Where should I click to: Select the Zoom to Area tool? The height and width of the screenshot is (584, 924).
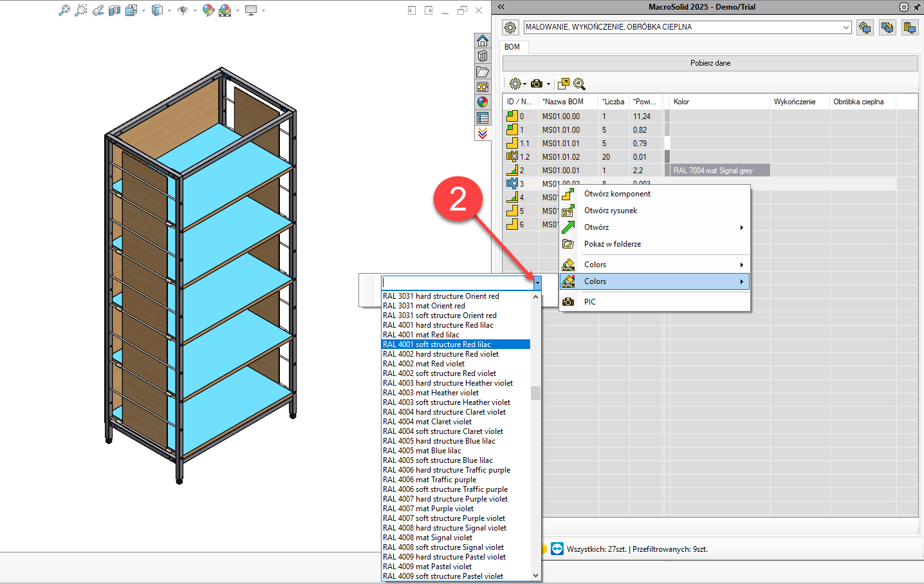80,10
